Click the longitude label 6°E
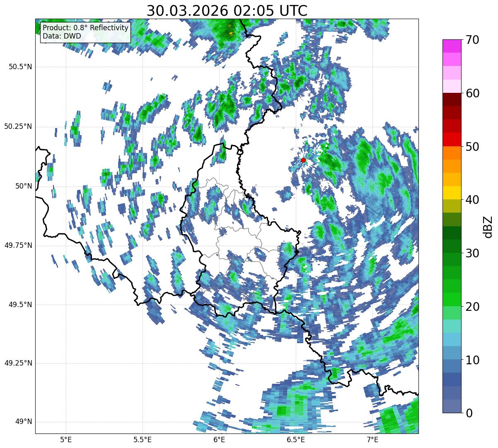This screenshot has height=448, width=498. 219,439
